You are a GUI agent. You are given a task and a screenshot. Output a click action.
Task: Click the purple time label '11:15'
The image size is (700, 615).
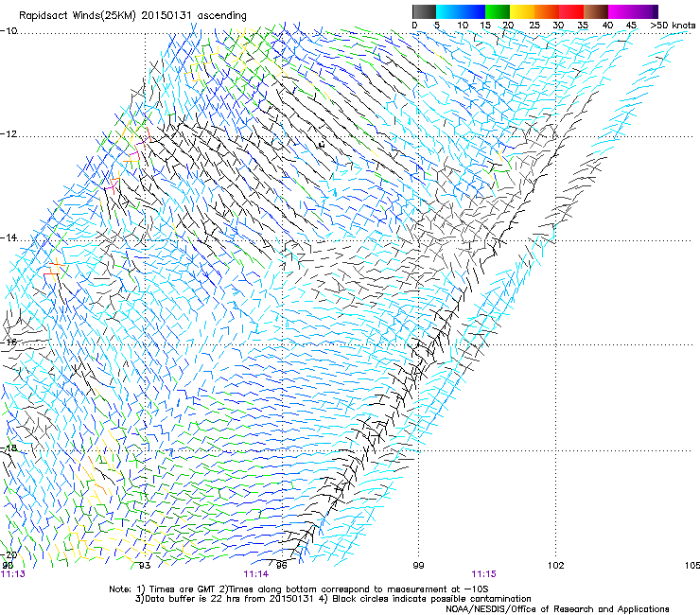point(484,574)
